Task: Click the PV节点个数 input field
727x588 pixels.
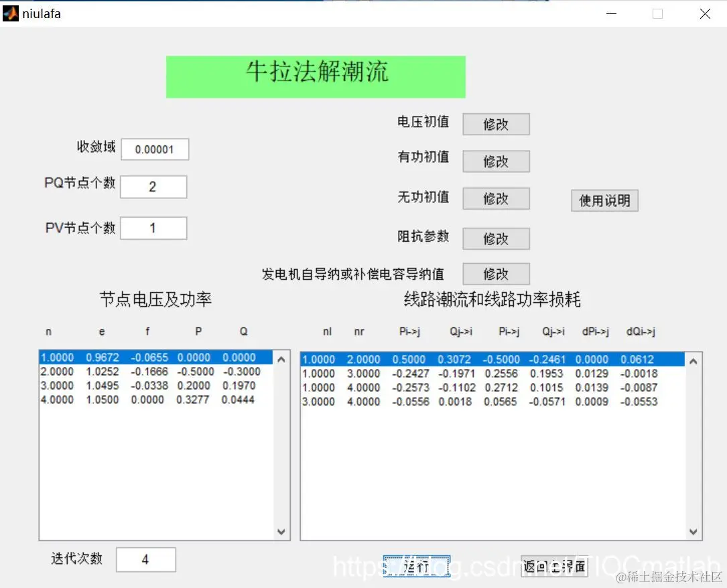Action: (x=153, y=228)
